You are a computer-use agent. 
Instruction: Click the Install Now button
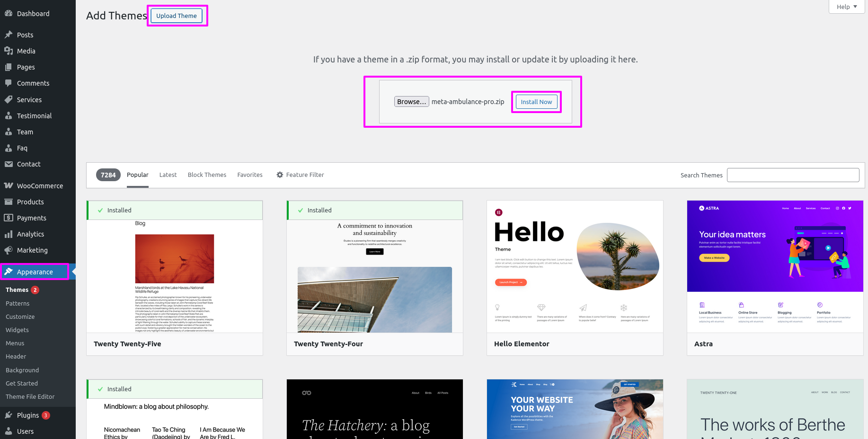pyautogui.click(x=536, y=102)
